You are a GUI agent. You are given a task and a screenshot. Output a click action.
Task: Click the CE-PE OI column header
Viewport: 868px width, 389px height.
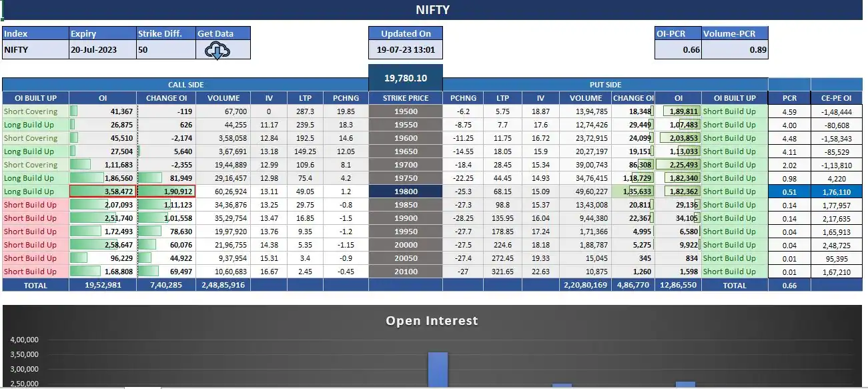tap(836, 98)
